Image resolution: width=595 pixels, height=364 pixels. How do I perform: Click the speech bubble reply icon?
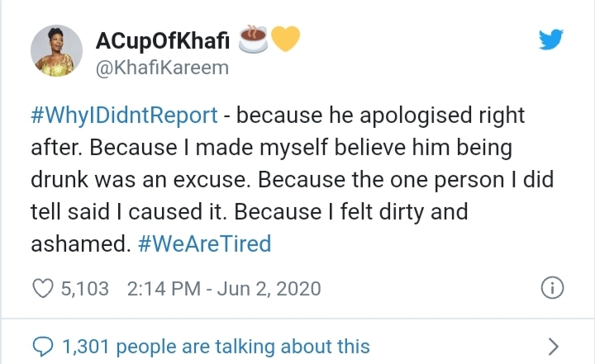pyautogui.click(x=42, y=347)
